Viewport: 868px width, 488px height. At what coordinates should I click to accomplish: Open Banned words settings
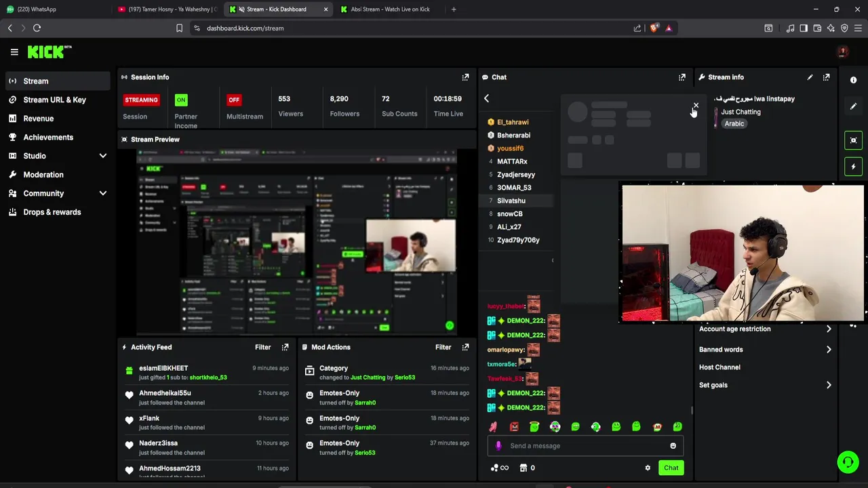765,350
